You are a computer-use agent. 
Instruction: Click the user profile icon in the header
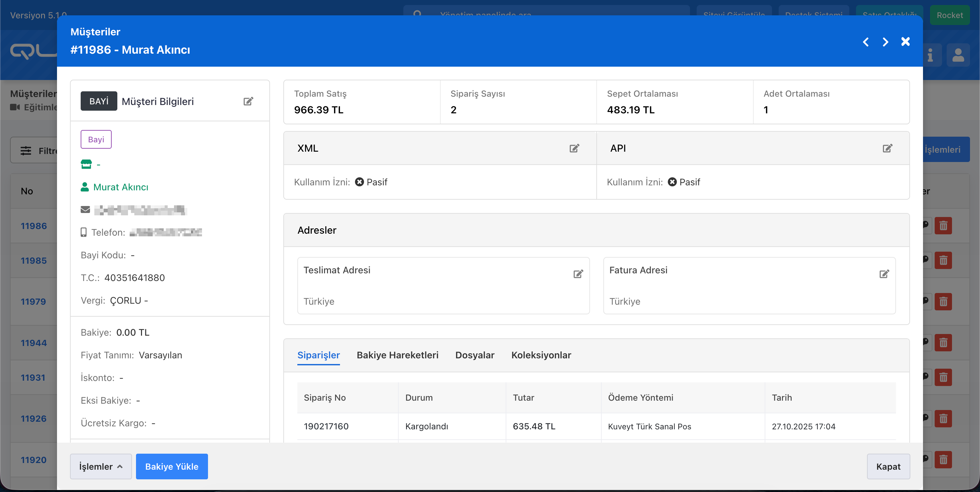pos(958,55)
